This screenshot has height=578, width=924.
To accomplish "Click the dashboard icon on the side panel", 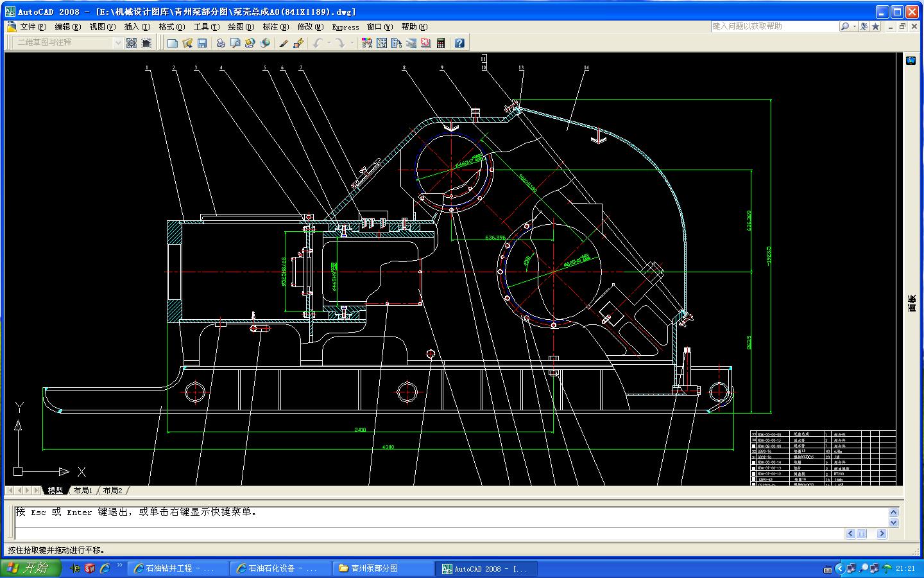I will (911, 60).
